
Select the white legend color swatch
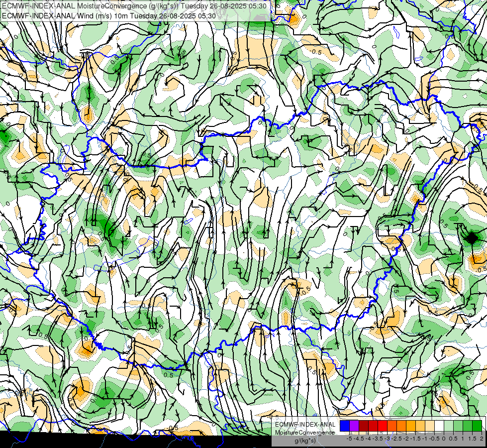pos(439,426)
